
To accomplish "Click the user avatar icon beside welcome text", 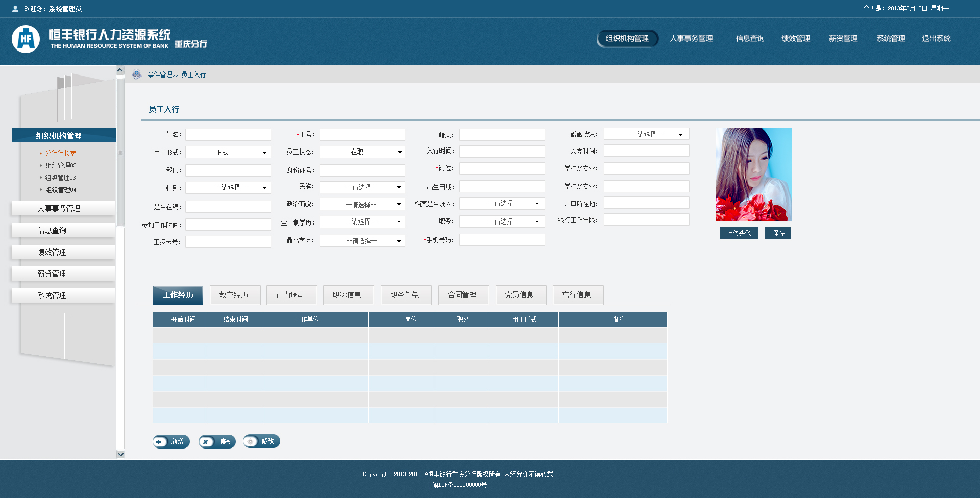I will pos(15,9).
